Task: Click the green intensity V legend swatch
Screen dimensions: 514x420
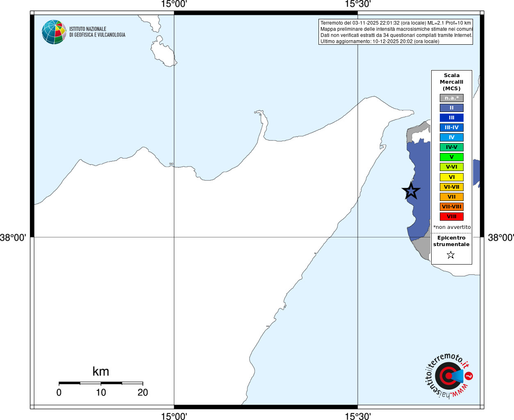Action: 452,157
